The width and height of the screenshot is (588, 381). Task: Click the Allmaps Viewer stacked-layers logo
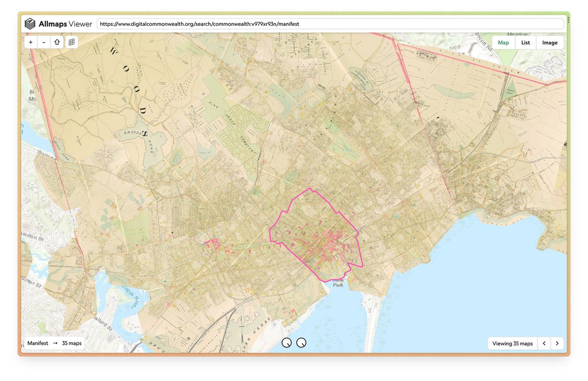click(x=31, y=23)
